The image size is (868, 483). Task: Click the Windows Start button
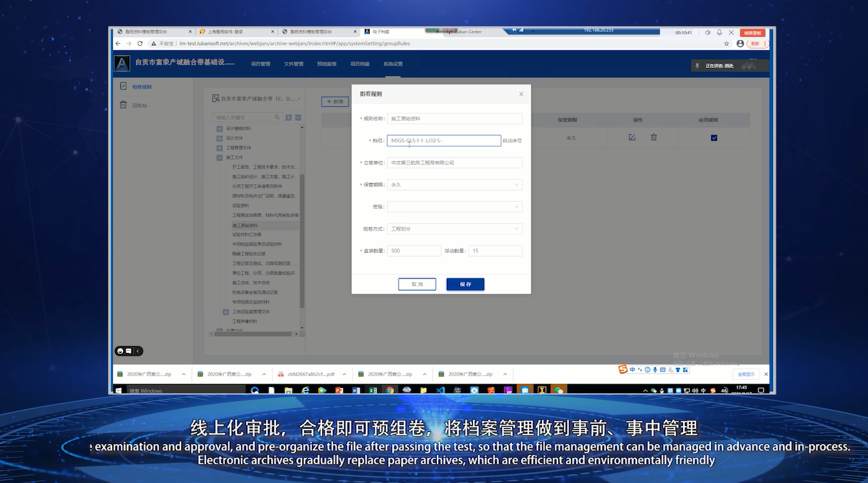click(118, 391)
